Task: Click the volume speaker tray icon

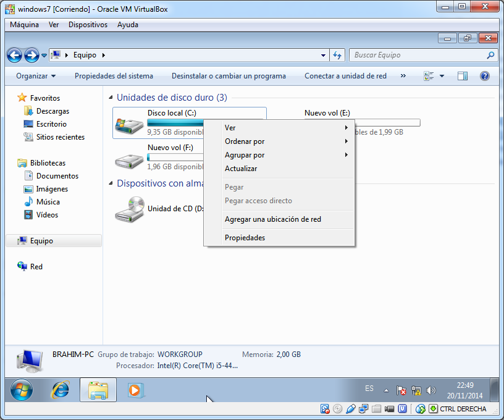Action: coord(430,390)
